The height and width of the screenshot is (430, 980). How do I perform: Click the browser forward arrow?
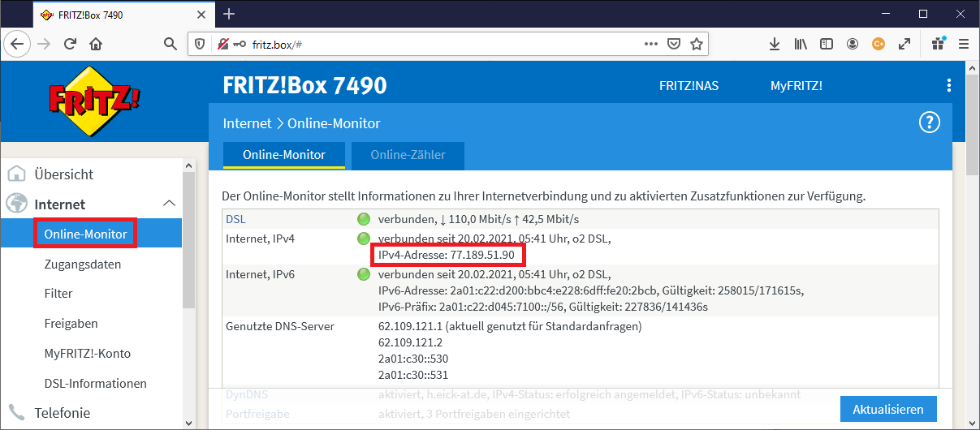pos(43,44)
